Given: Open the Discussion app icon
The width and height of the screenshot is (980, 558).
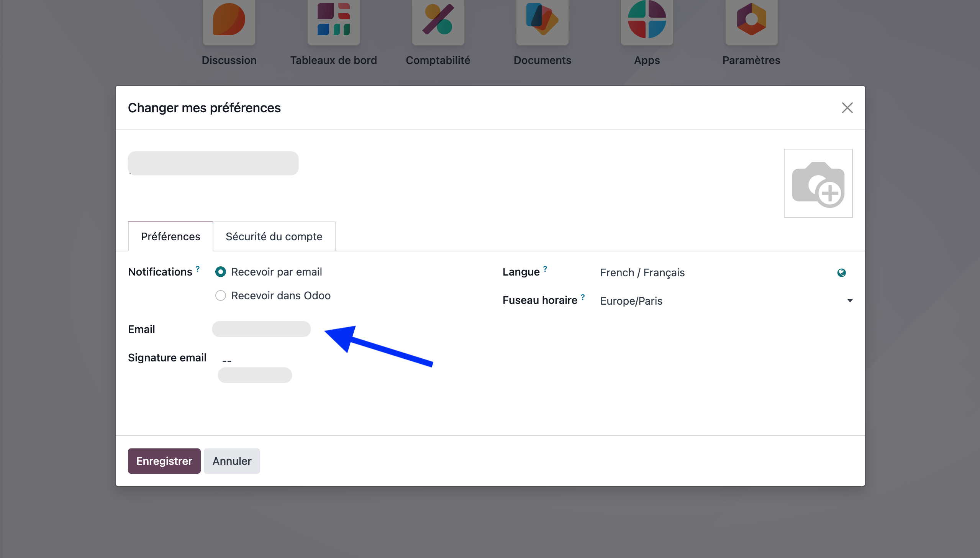Looking at the screenshot, I should [x=229, y=21].
